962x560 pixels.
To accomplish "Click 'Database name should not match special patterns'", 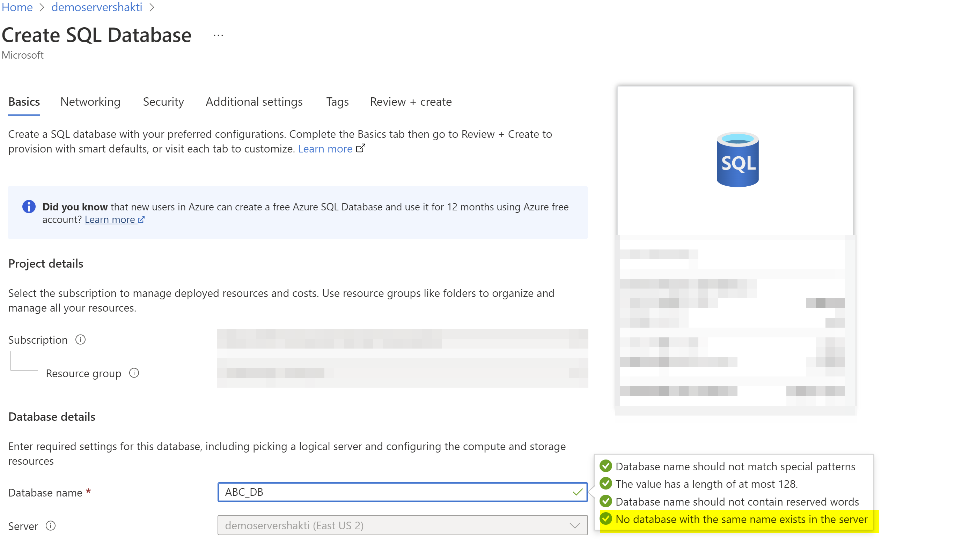I will coord(736,466).
